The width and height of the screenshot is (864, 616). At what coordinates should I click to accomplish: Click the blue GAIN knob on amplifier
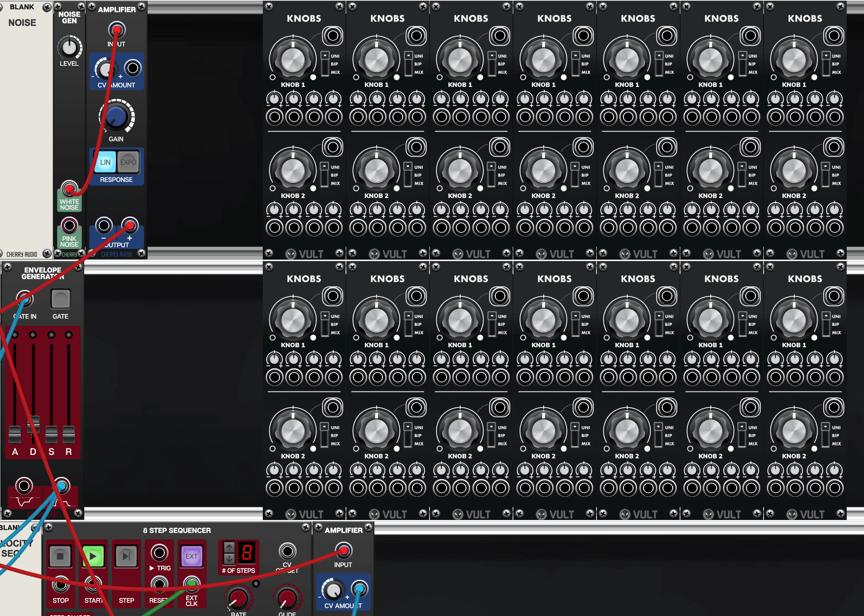tap(116, 117)
